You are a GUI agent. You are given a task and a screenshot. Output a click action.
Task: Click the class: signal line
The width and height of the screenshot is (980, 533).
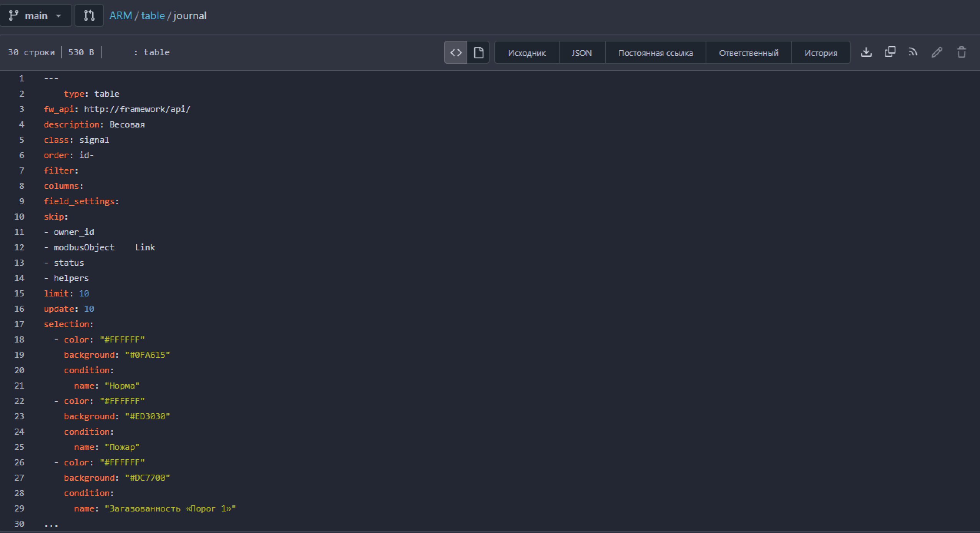pyautogui.click(x=76, y=140)
